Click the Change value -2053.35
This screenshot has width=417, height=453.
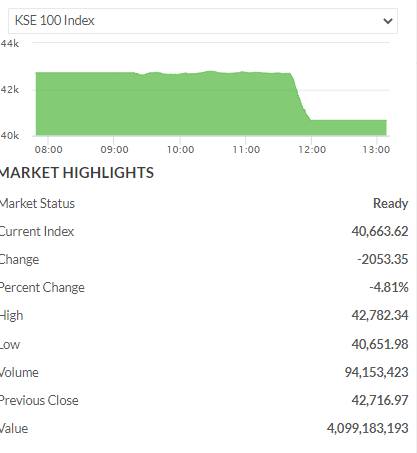[x=383, y=259]
